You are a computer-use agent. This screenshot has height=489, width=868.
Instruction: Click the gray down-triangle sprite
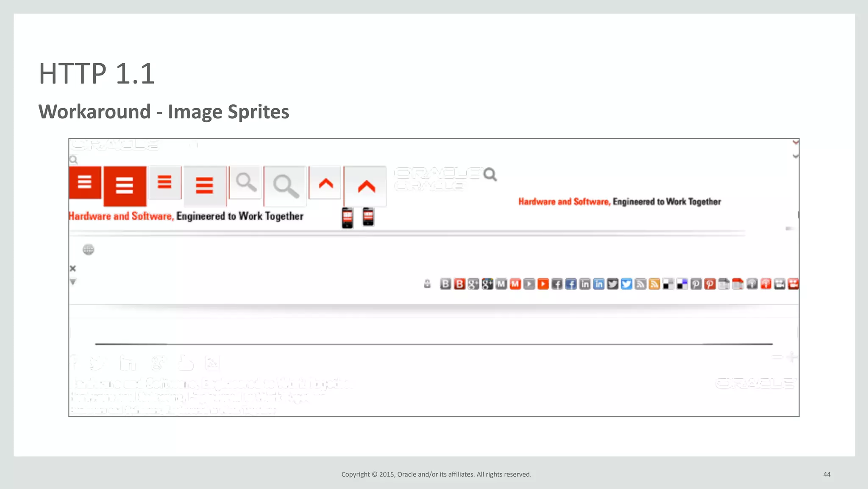point(73,282)
